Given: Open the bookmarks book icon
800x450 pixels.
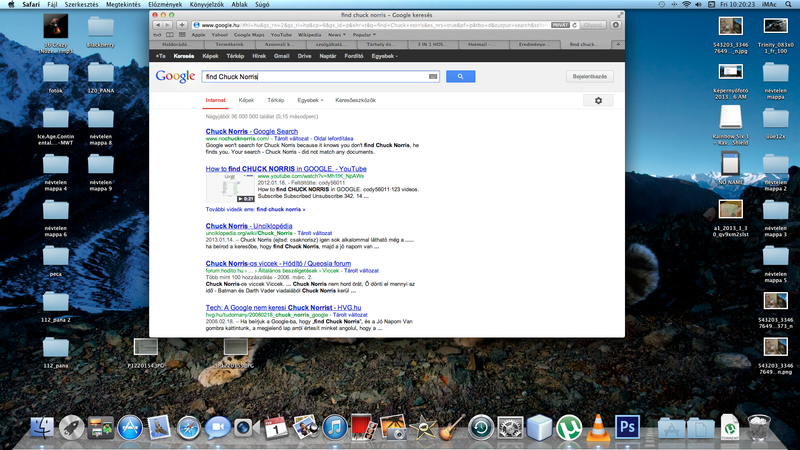Looking at the screenshot, I should tap(169, 35).
